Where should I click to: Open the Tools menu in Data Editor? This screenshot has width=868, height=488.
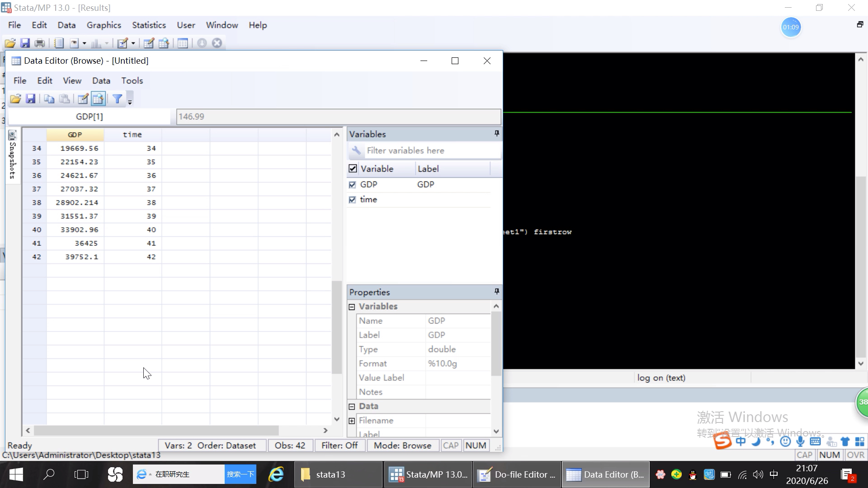(x=132, y=80)
